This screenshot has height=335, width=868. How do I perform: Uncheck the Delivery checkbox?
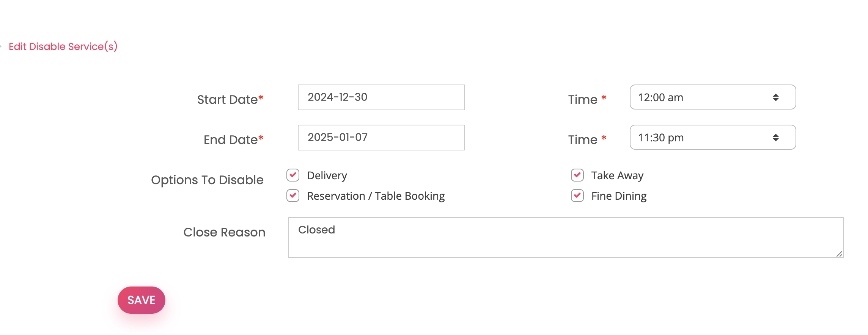click(293, 175)
